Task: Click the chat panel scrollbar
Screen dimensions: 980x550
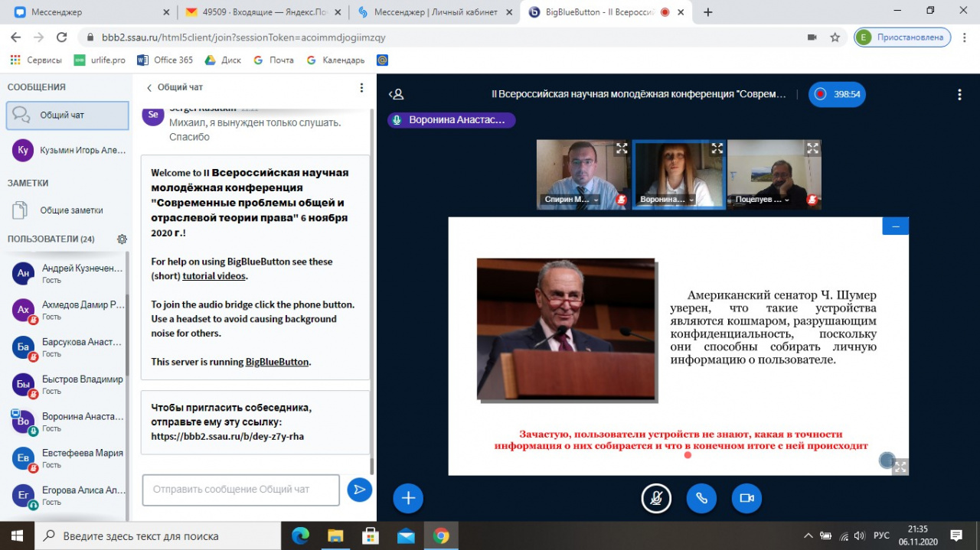Action: (372, 291)
